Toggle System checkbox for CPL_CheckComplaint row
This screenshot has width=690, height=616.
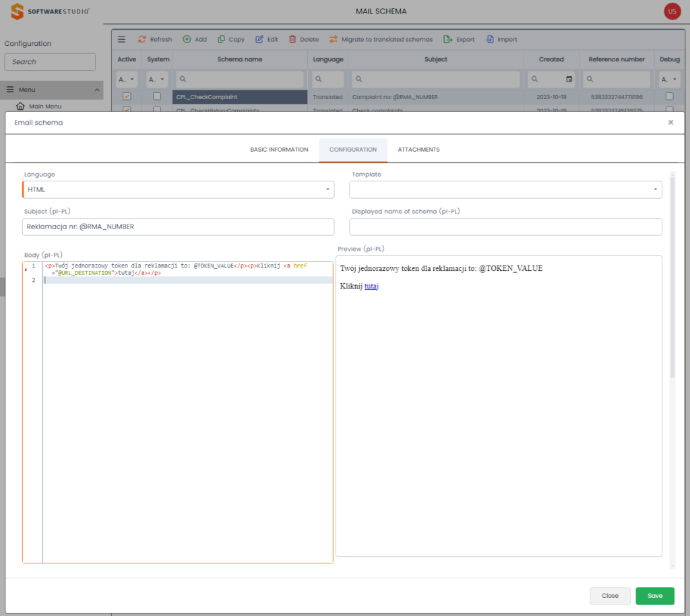(x=158, y=97)
